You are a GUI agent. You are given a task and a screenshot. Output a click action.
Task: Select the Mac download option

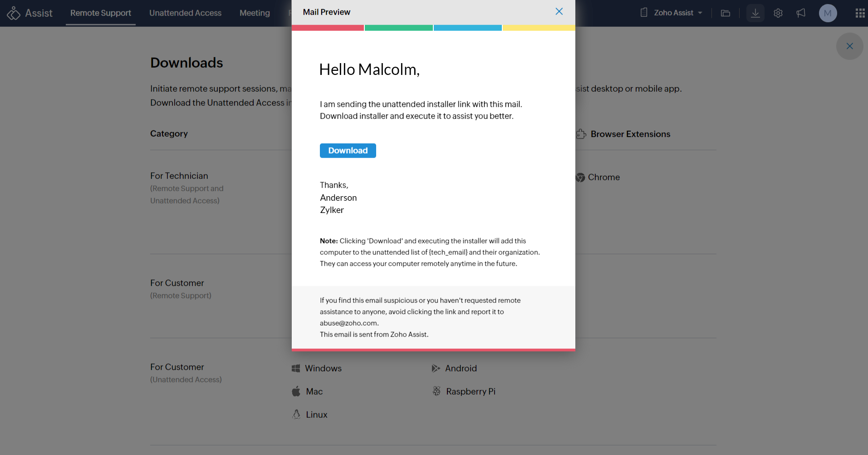pyautogui.click(x=314, y=391)
